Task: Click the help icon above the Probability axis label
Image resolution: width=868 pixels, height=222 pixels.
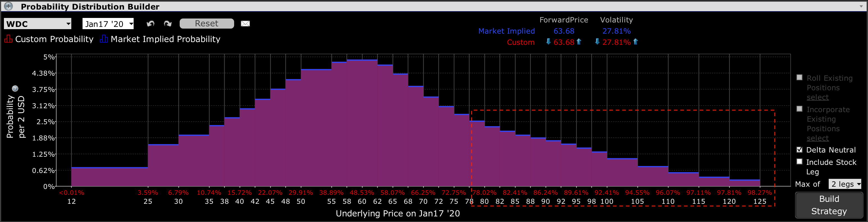Action: coord(15,89)
